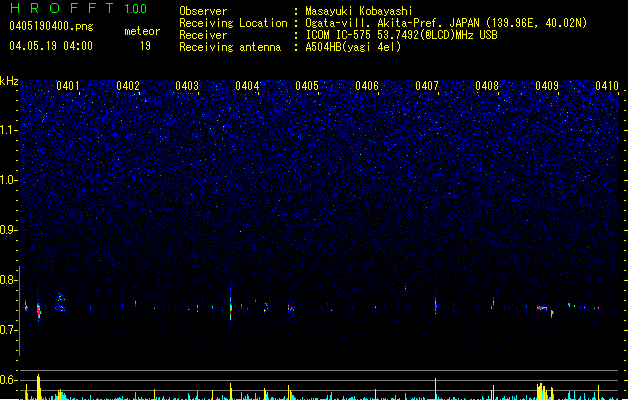
Task: Click the strong meteor echo just before 0401
Action: coord(39,311)
